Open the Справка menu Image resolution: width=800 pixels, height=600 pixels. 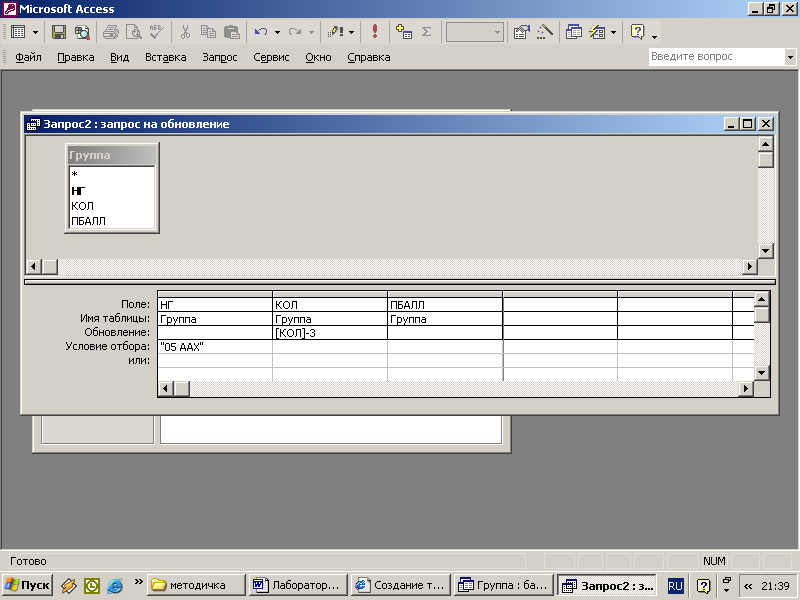point(368,57)
